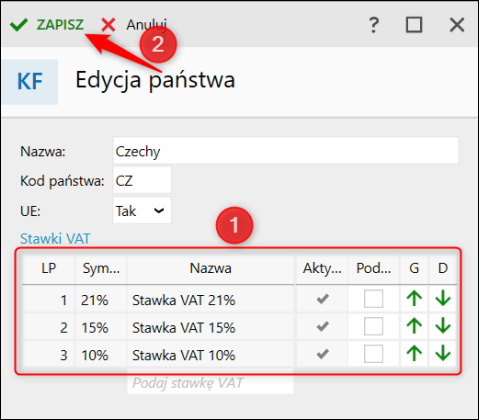The height and width of the screenshot is (420, 479).
Task: Click the Kod państwa field with CZ
Action: tap(142, 180)
